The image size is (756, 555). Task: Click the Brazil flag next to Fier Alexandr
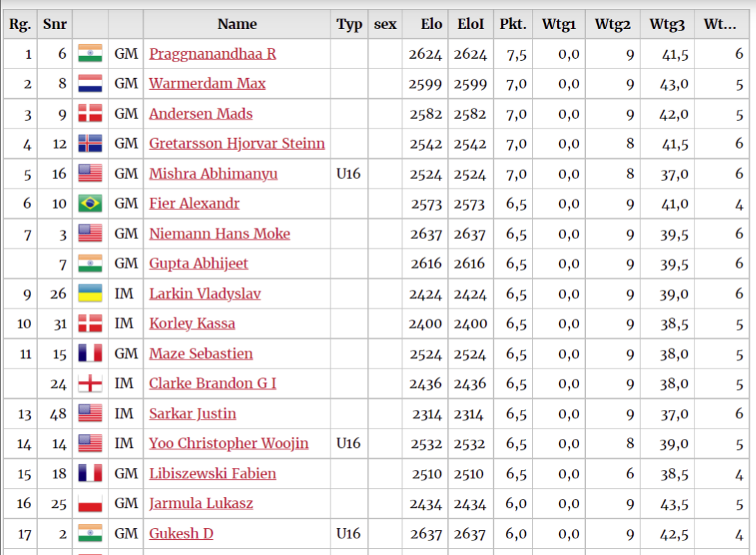90,203
